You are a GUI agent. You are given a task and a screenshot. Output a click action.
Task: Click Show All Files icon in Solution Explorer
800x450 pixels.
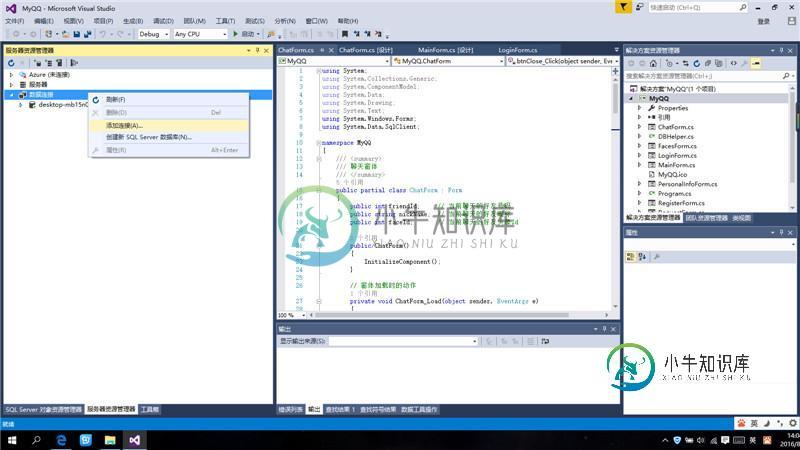click(718, 63)
